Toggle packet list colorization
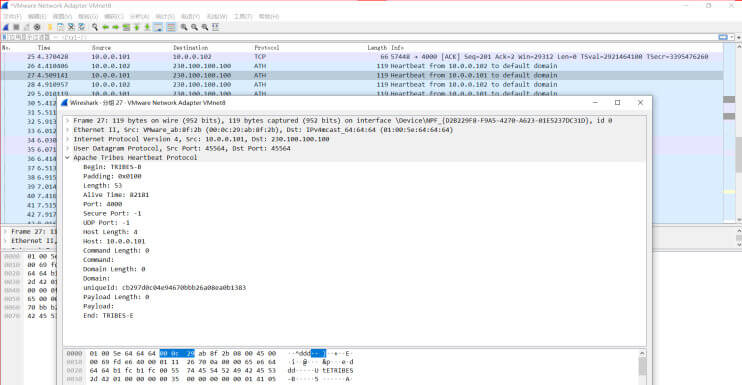 171,27
